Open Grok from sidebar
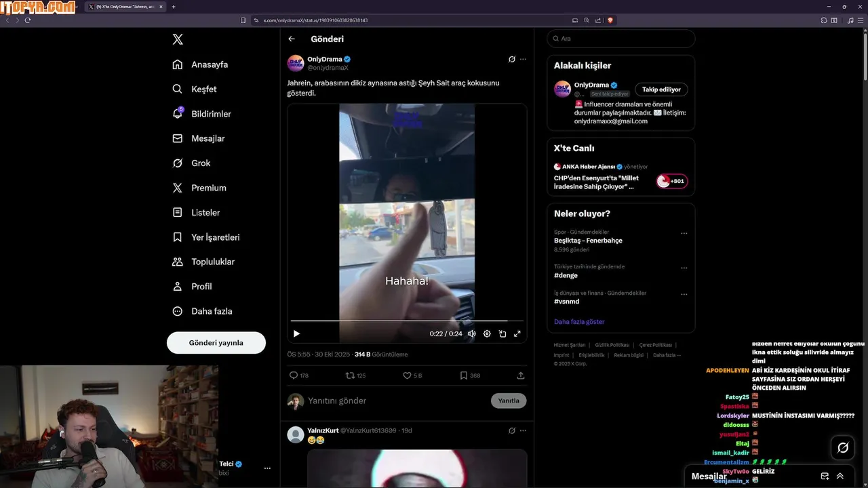Screen dimensions: 868x488 [191, 163]
